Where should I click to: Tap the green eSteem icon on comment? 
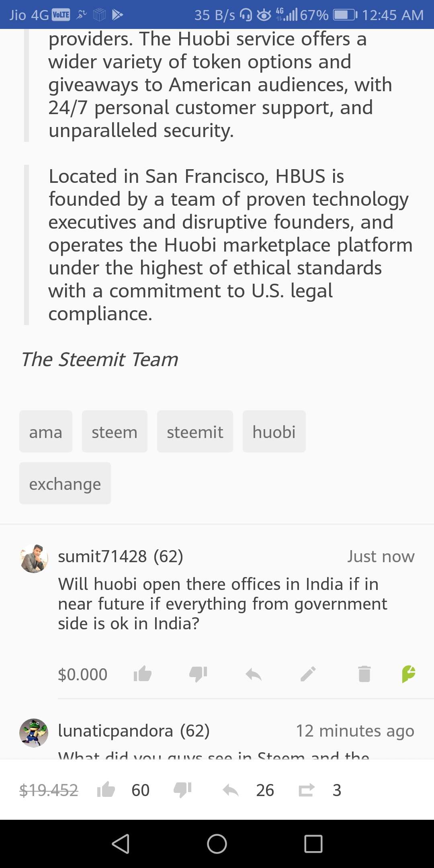coord(408,674)
